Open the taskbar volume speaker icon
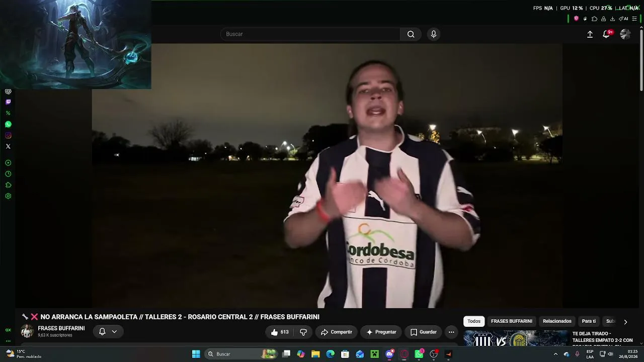Image resolution: width=644 pixels, height=362 pixels. tap(610, 354)
